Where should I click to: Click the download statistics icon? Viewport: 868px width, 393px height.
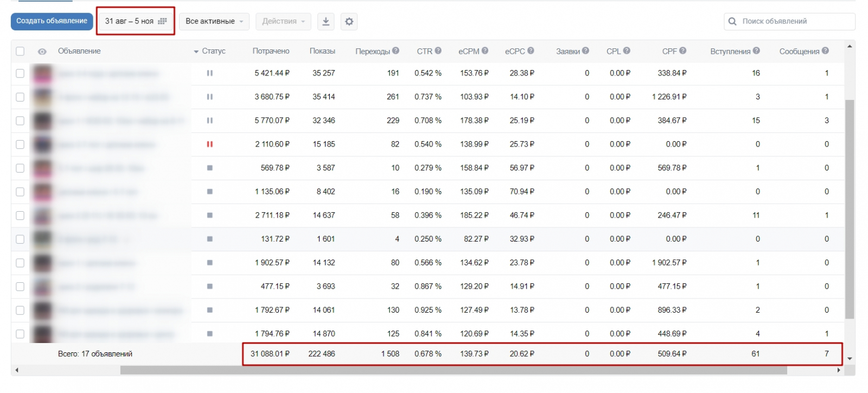(325, 21)
